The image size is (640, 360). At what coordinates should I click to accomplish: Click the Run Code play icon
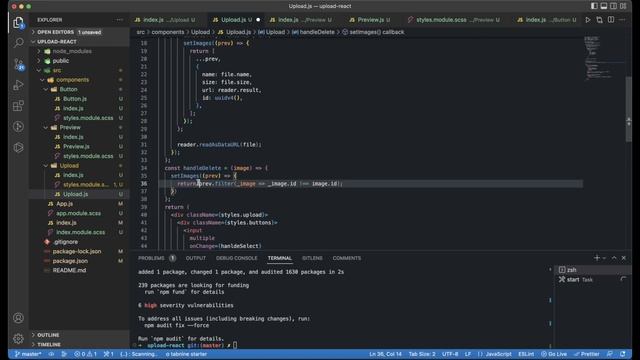(588, 20)
